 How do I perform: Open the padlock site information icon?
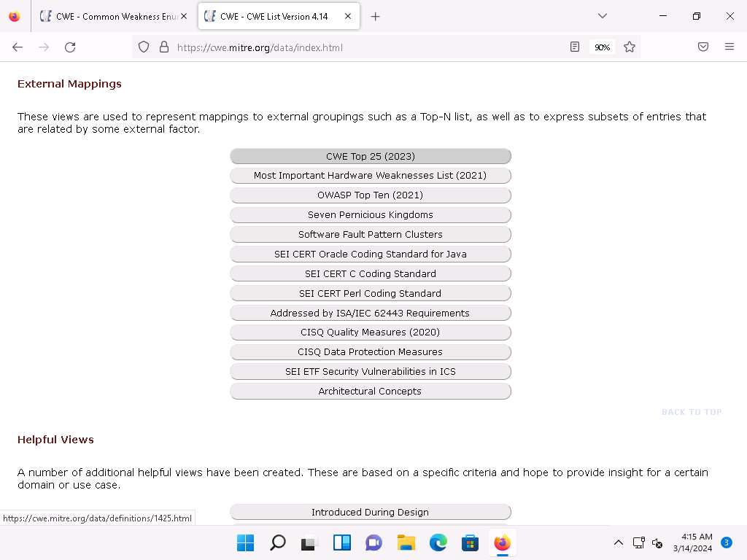(x=163, y=47)
